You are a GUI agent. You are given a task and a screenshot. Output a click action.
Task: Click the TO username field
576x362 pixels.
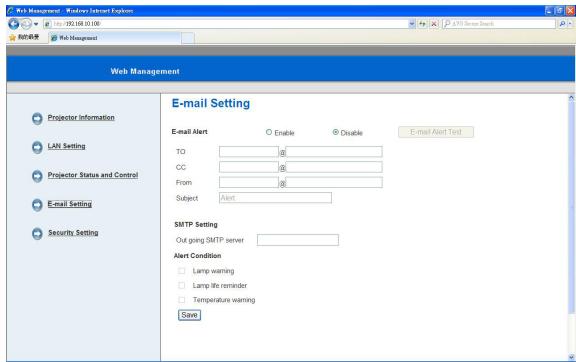(x=249, y=151)
